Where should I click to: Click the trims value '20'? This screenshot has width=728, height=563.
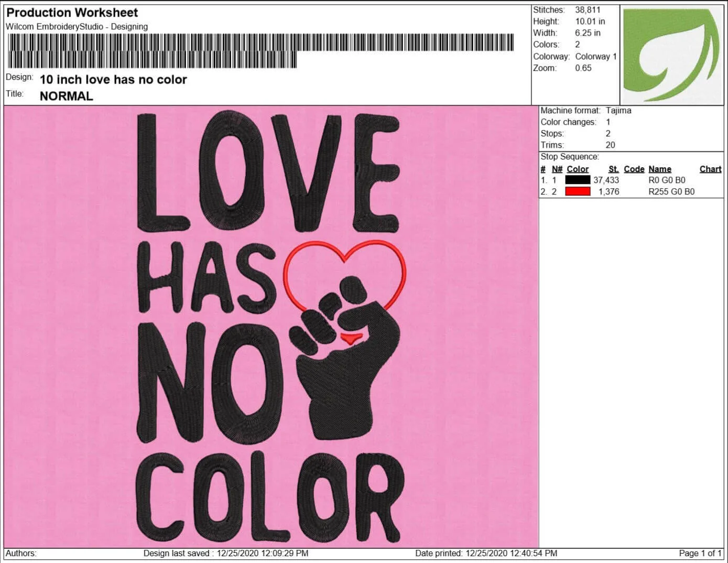[610, 145]
